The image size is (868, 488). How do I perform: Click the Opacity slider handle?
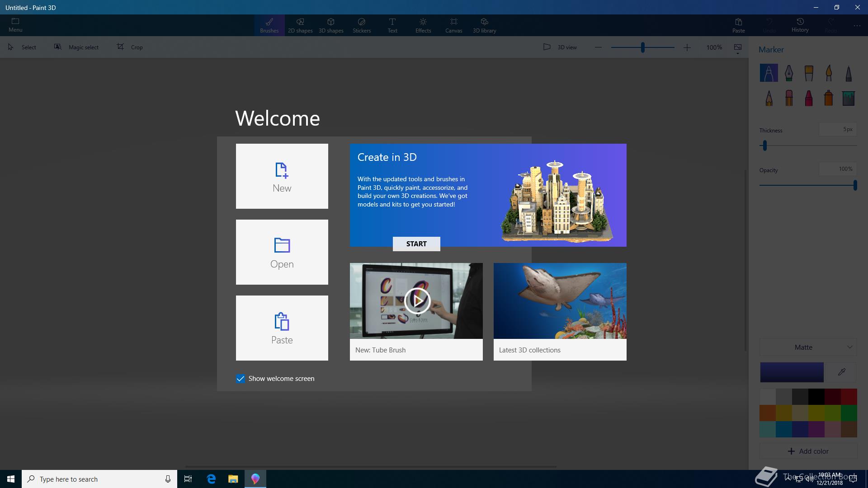pos(855,185)
